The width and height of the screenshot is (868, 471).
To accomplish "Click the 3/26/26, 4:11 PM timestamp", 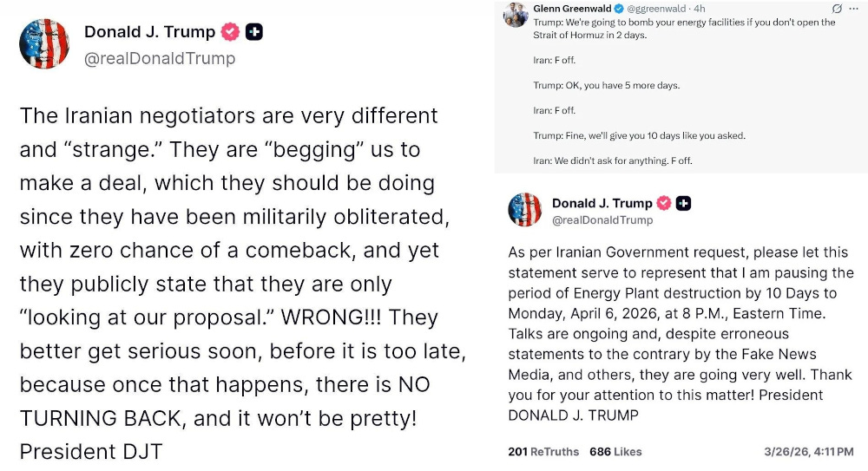I will (x=809, y=452).
